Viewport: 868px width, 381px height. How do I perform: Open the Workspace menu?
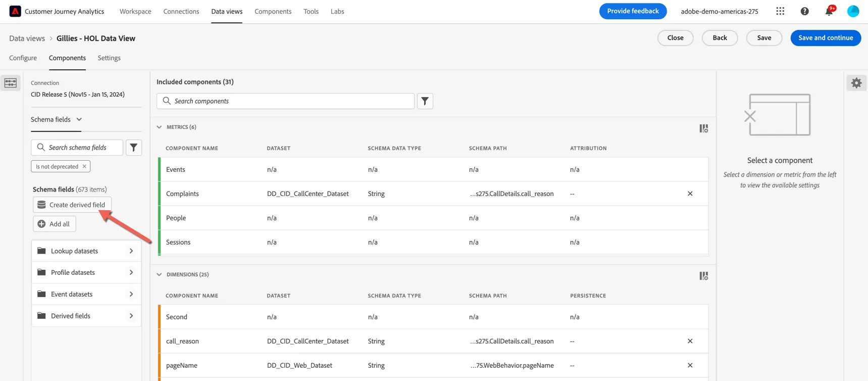(135, 11)
